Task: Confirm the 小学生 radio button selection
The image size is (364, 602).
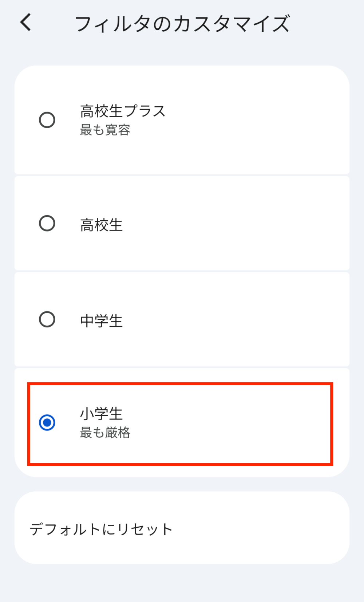Action: coord(47,423)
